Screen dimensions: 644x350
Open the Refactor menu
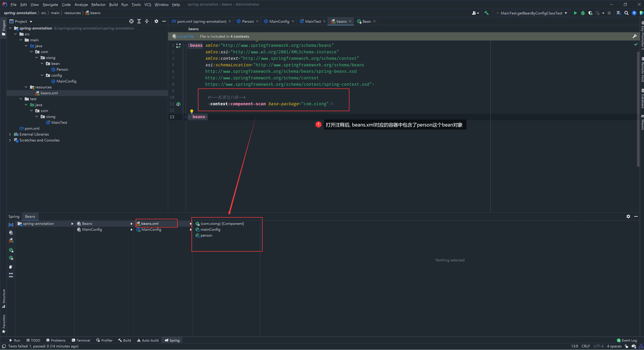[98, 5]
